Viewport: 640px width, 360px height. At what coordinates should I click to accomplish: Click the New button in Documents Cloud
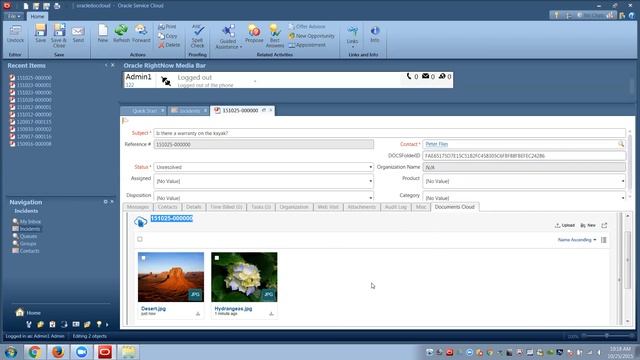tap(588, 225)
